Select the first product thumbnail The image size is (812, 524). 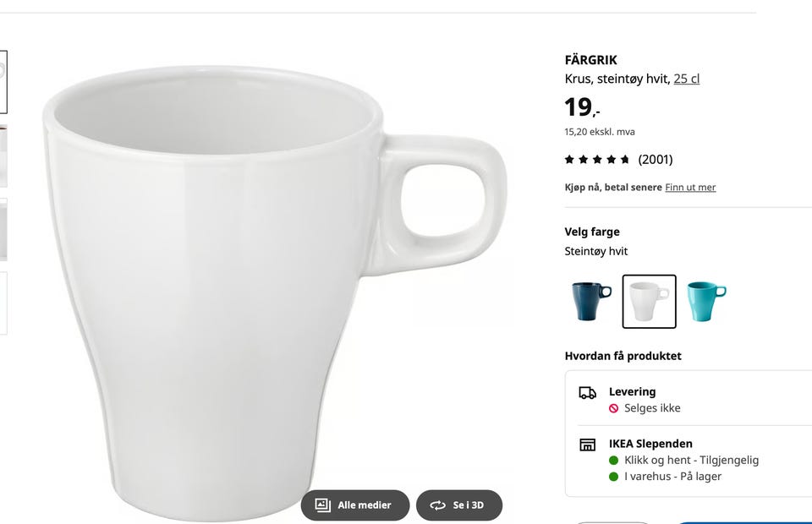(3, 82)
